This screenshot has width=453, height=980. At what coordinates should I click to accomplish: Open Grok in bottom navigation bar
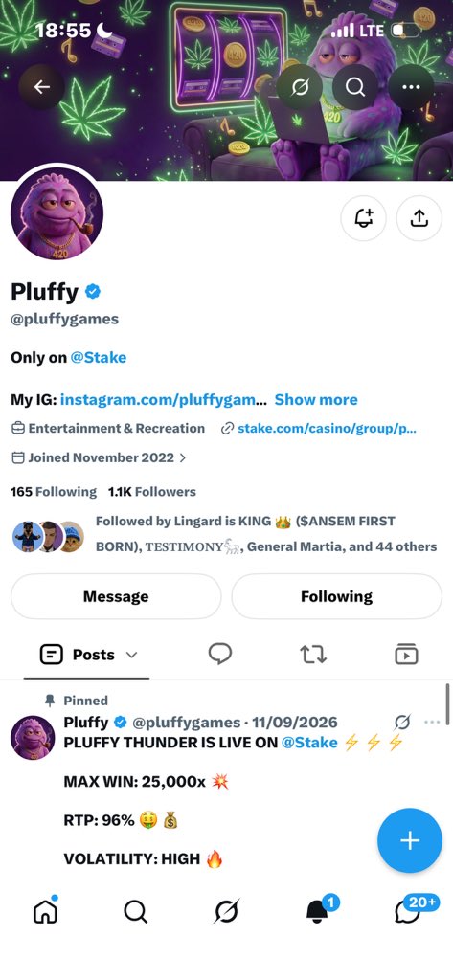(226, 912)
